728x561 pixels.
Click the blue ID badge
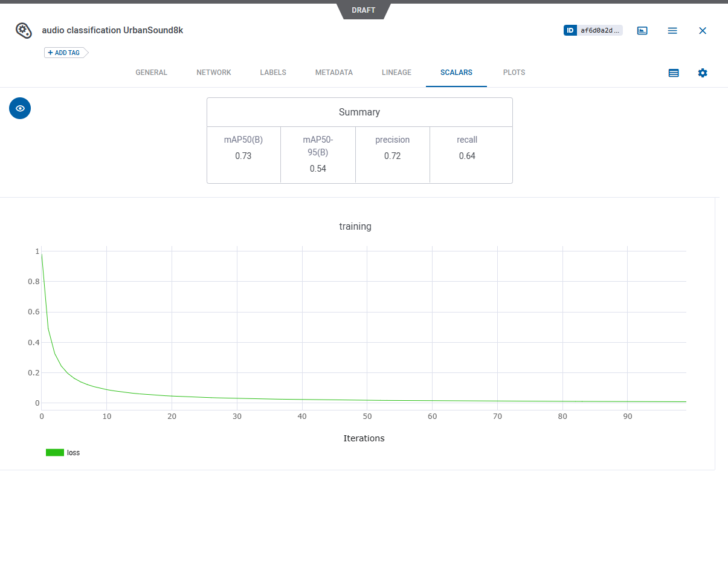coord(570,30)
